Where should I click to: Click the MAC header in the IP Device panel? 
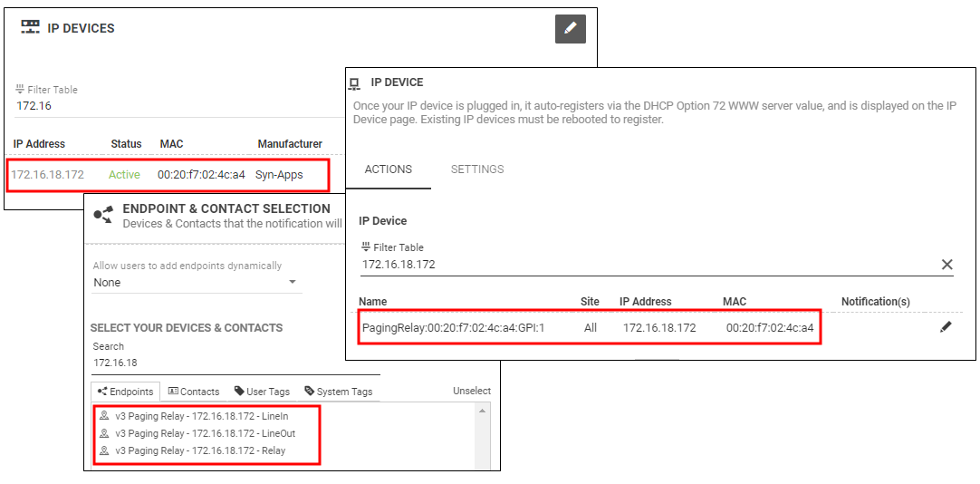(x=735, y=302)
